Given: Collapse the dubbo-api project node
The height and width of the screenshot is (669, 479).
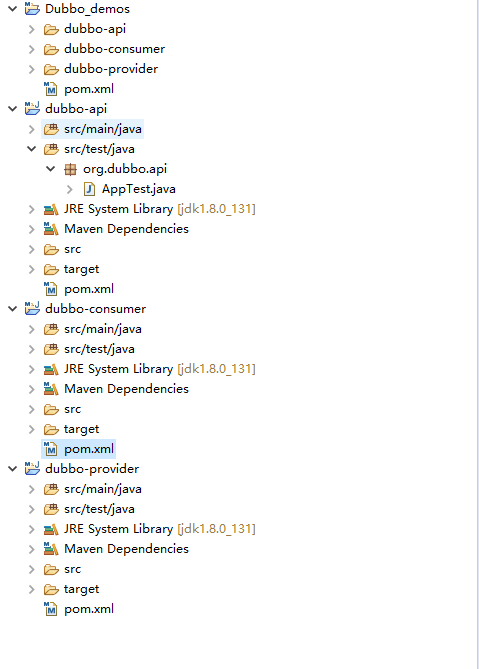Looking at the screenshot, I should pyautogui.click(x=13, y=109).
